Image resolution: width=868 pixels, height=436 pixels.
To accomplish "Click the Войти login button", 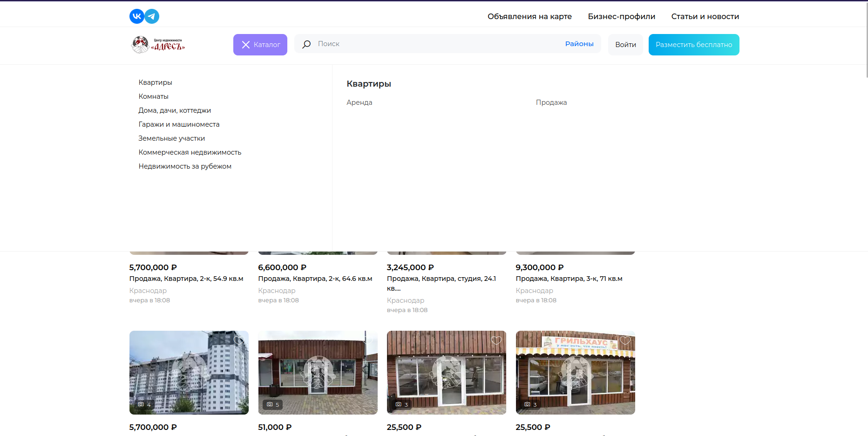I will pos(625,45).
